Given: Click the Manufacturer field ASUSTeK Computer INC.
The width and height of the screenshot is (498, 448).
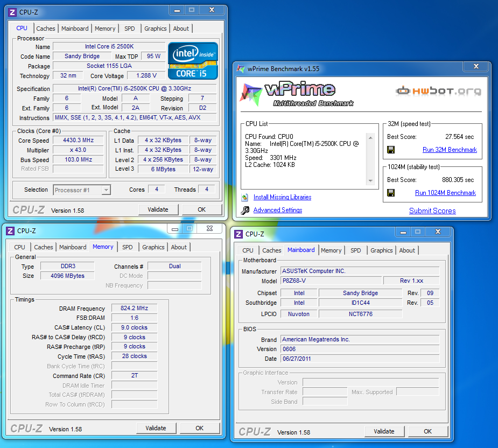Looking at the screenshot, I should pyautogui.click(x=360, y=271).
